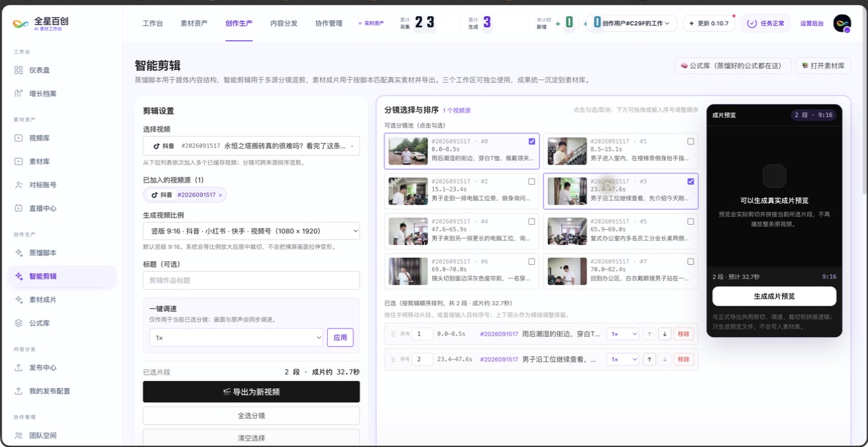Image resolution: width=868 pixels, height=447 pixels.
Task: Open the 运营后台 link
Action: point(812,23)
